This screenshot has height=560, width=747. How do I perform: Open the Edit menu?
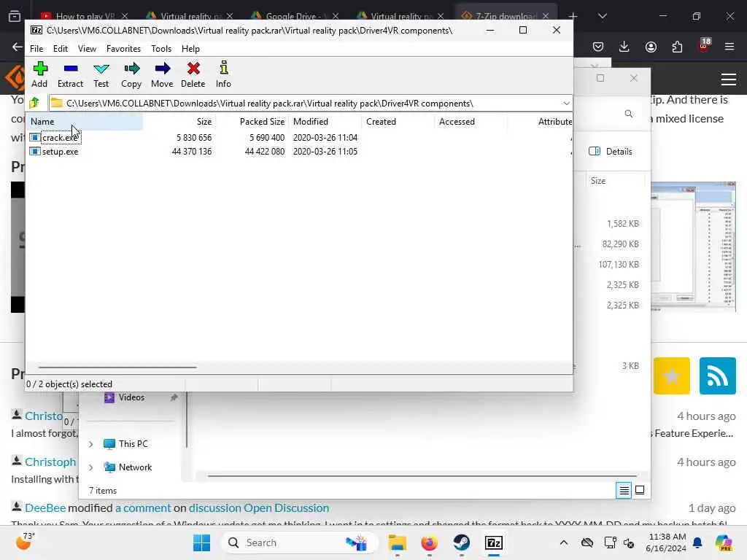tap(60, 49)
